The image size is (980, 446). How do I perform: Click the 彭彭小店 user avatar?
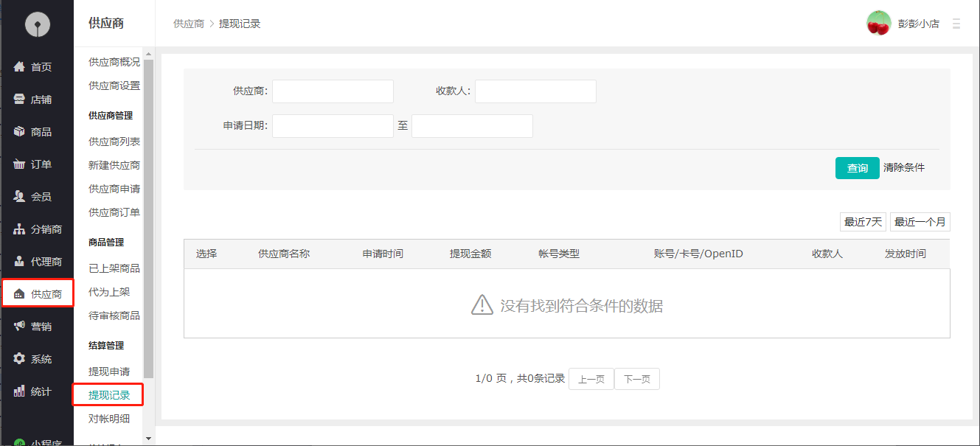pos(878,24)
